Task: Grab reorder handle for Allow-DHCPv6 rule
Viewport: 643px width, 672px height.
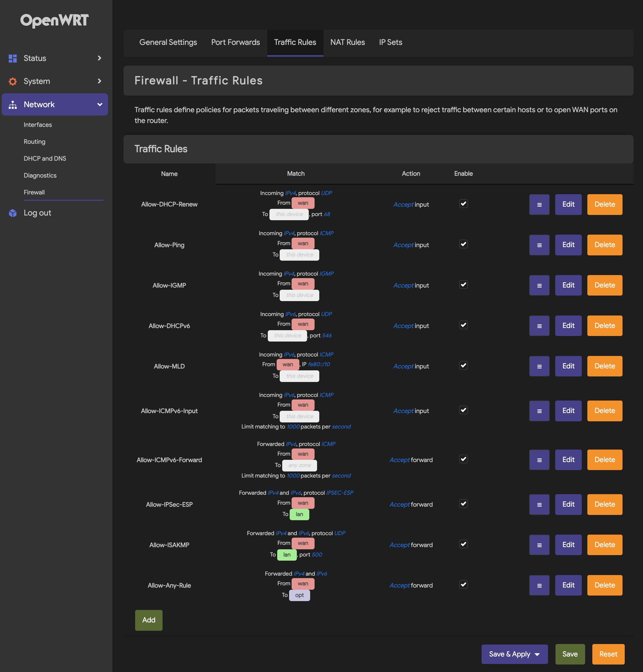Action: [x=539, y=326]
